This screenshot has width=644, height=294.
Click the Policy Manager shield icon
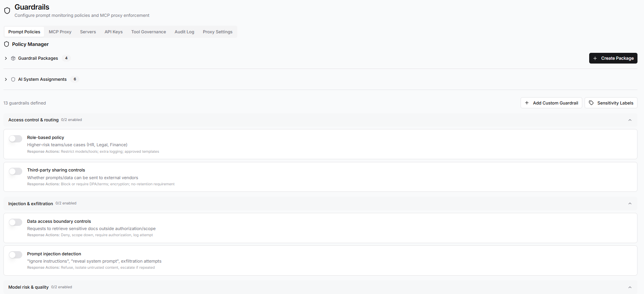7,44
